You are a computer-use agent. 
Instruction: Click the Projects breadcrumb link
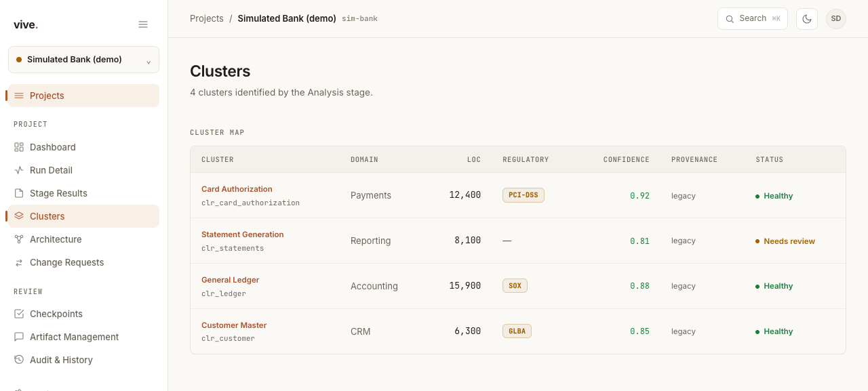pos(207,19)
